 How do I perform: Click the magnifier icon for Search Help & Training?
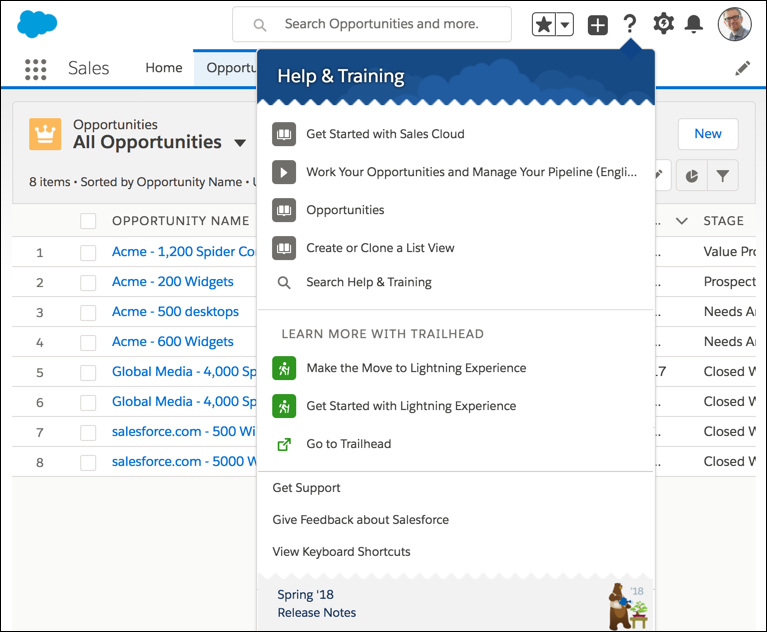coord(284,282)
